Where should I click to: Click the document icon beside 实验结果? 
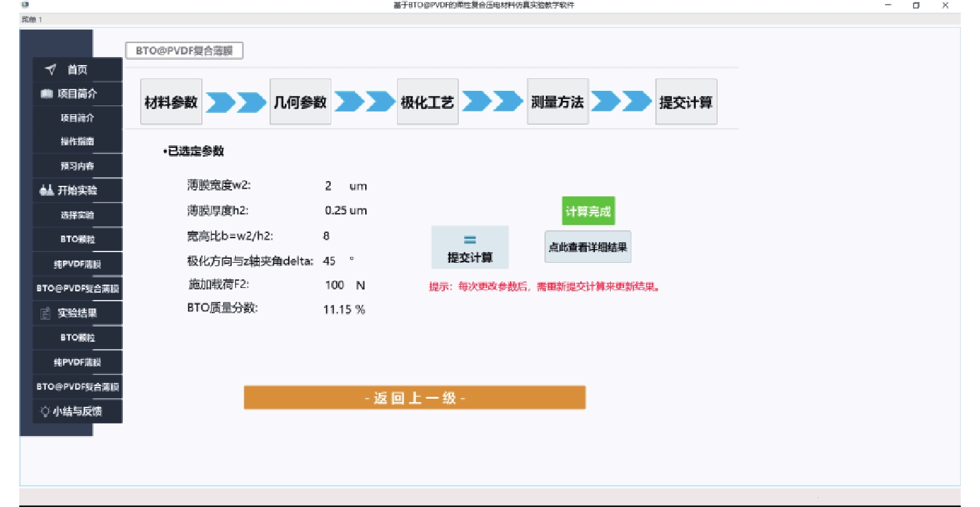click(46, 313)
